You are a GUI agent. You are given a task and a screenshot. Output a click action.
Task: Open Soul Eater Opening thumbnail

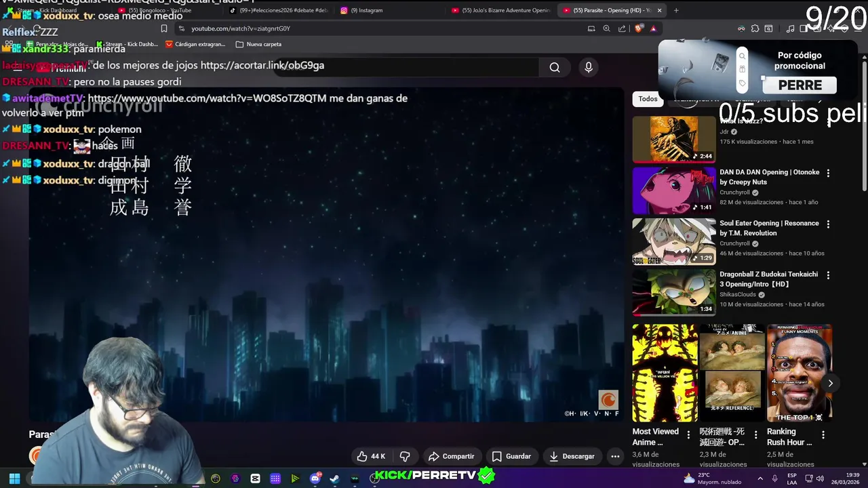click(674, 241)
